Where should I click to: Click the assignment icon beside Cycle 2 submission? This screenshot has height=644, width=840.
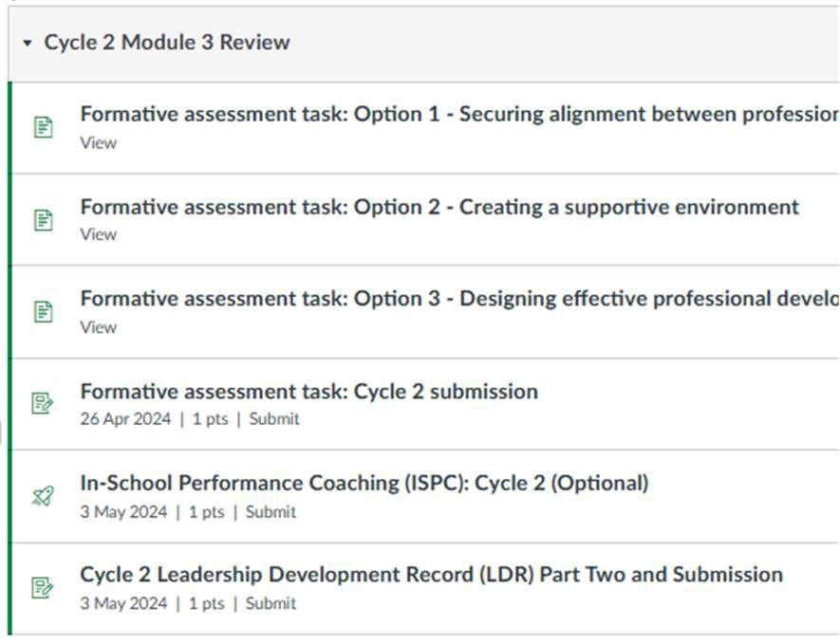click(x=43, y=404)
